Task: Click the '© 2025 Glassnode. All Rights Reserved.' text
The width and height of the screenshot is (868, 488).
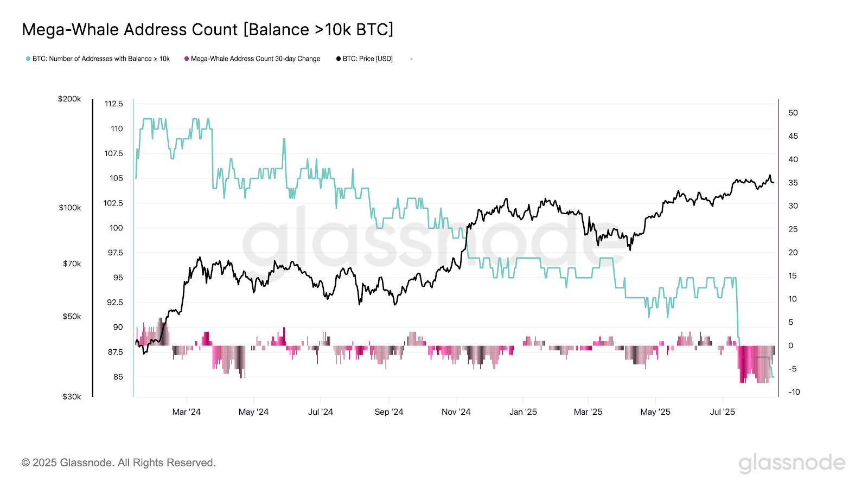Action: (118, 463)
